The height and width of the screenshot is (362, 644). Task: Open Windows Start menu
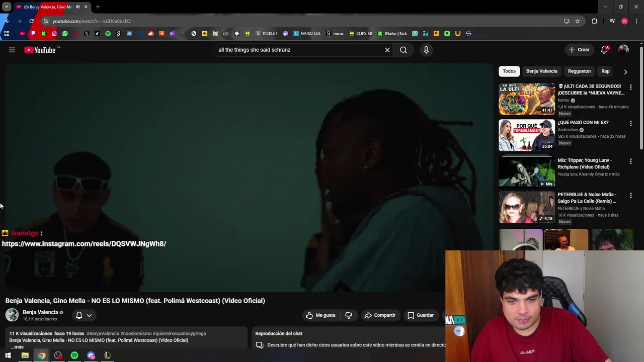[8, 355]
